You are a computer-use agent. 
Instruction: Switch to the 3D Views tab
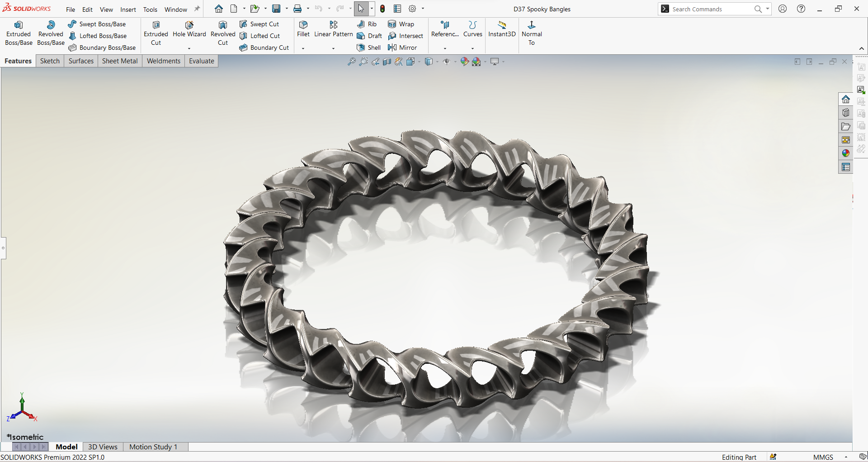coord(103,447)
